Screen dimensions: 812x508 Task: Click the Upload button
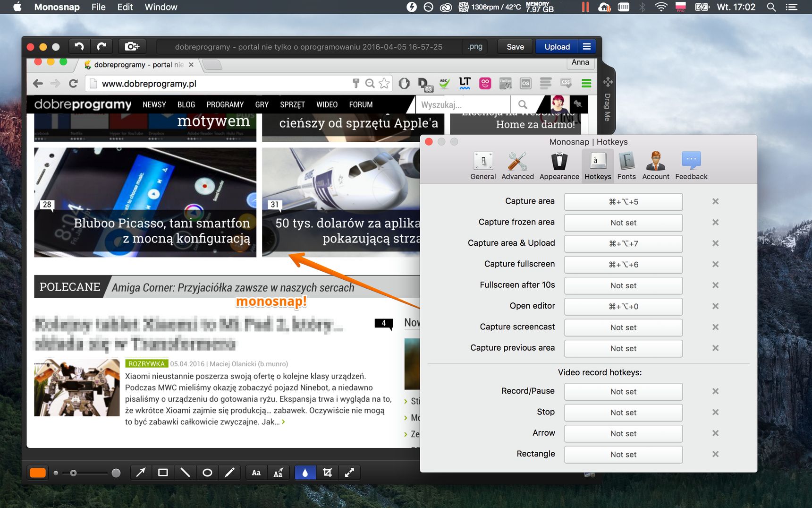click(x=557, y=46)
